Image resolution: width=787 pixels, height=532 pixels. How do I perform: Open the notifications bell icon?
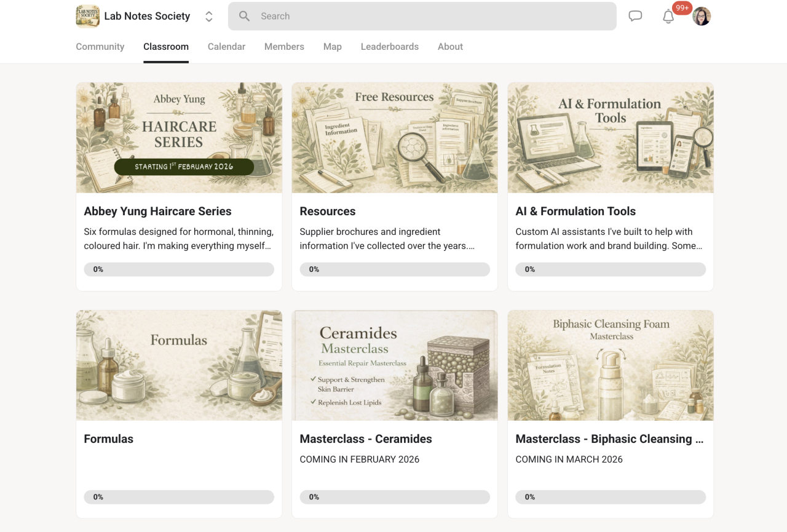click(668, 17)
